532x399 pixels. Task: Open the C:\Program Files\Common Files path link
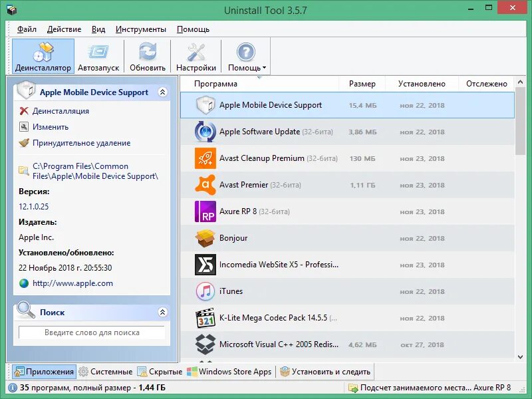pyautogui.click(x=95, y=171)
